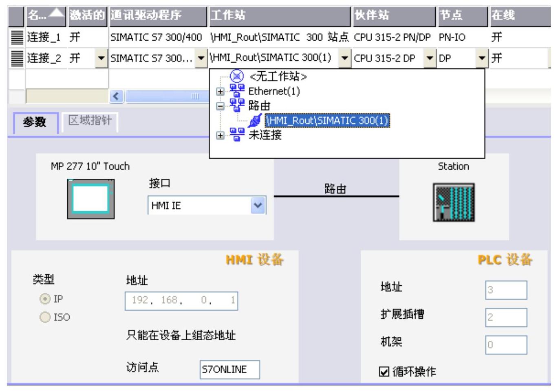Open the 工作站 dropdown arrow for 连接_2
Screen dimensions: 560x392
345,58
